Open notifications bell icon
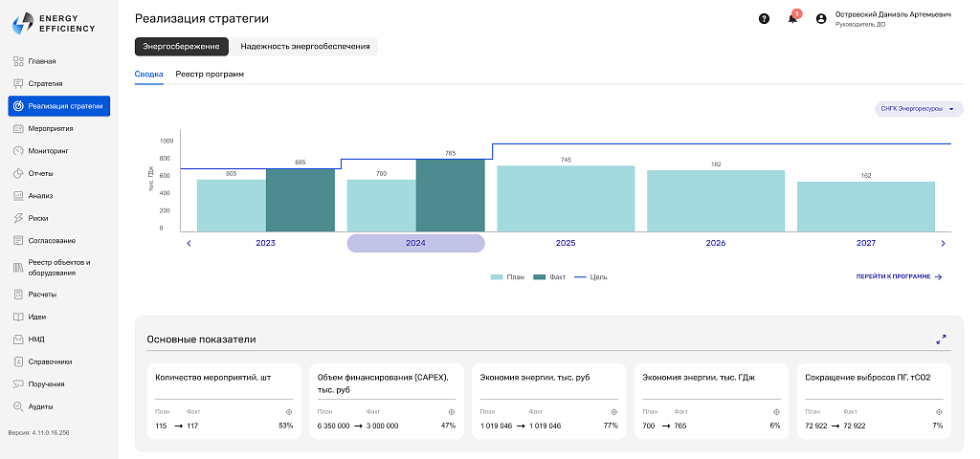980x459 pixels. coord(792,18)
